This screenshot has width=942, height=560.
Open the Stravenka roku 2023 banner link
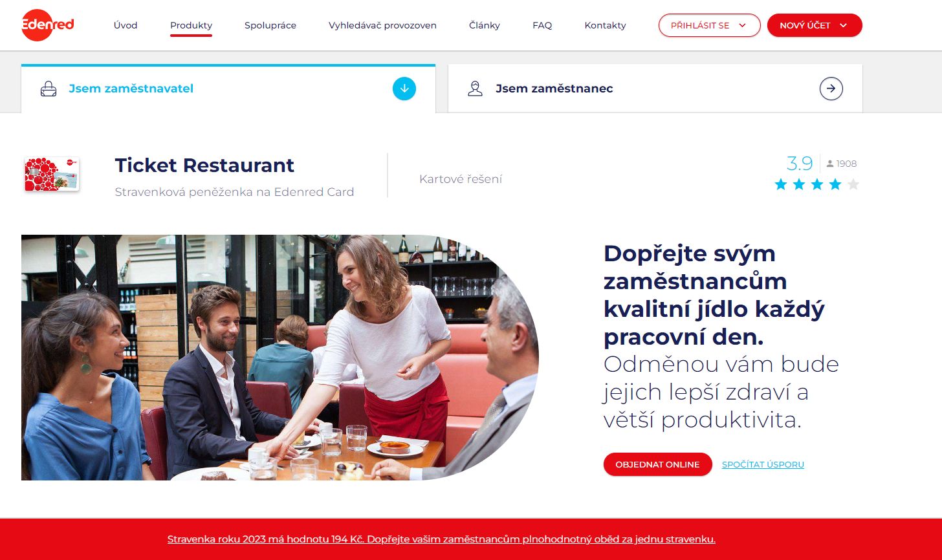441,539
